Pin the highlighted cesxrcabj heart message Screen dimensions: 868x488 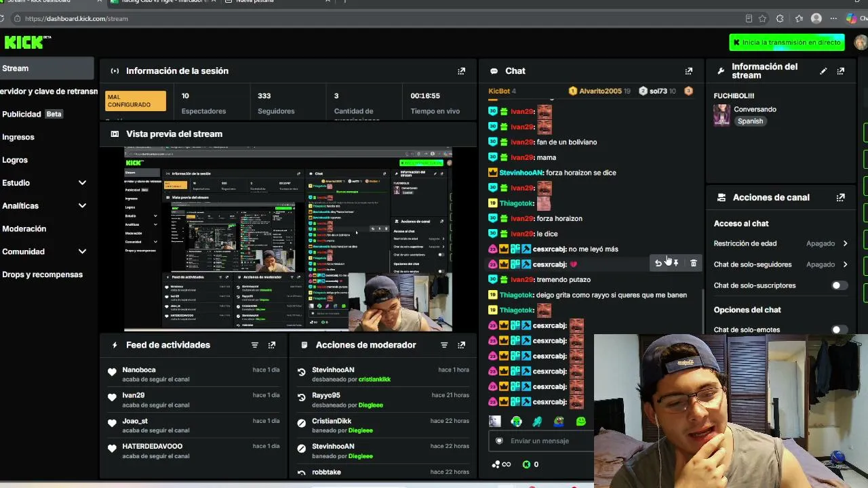(675, 263)
